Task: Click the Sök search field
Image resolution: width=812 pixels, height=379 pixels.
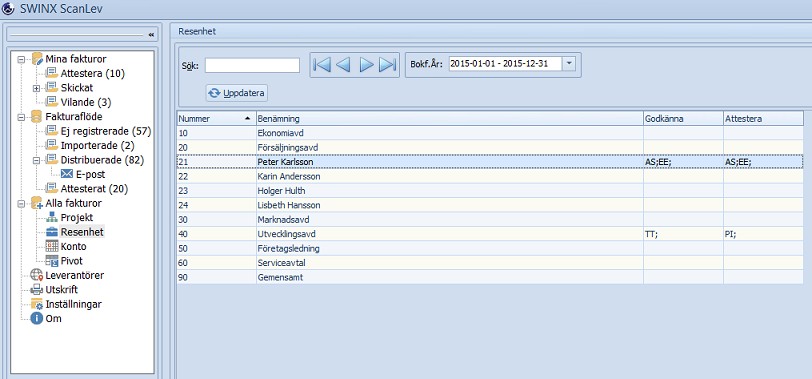Action: pyautogui.click(x=252, y=65)
